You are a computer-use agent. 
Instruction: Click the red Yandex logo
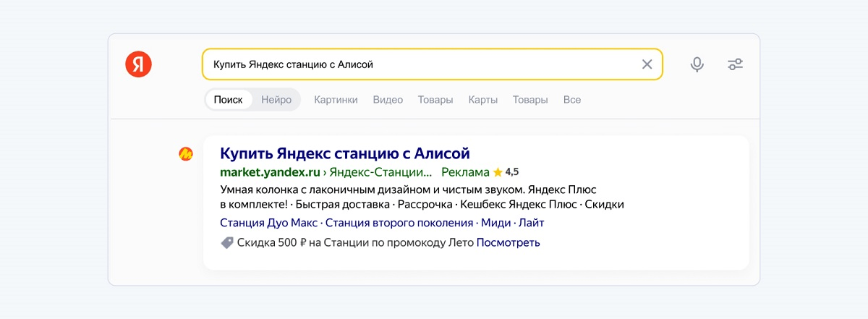pyautogui.click(x=138, y=64)
